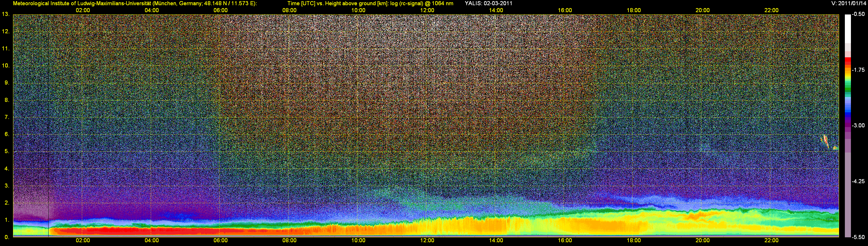Select the 6. km height axis label
Viewport: 868px width, 246px height.
[x=6, y=134]
